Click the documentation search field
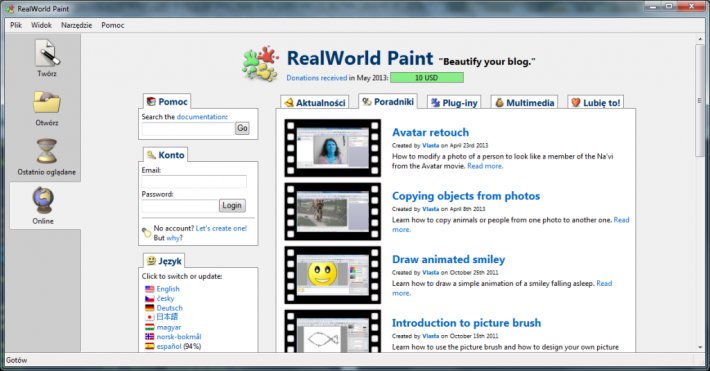Image resolution: width=710 pixels, height=371 pixels. 188,129
